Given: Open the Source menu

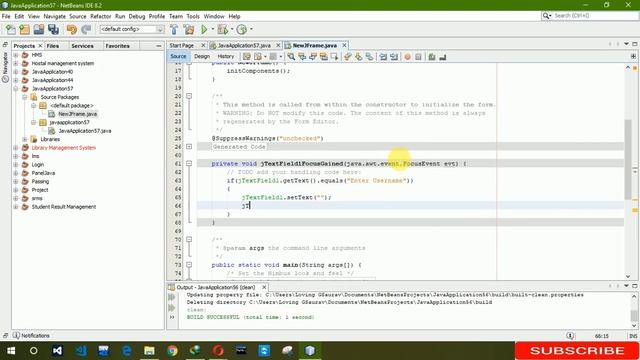Looking at the screenshot, I should point(78,16).
